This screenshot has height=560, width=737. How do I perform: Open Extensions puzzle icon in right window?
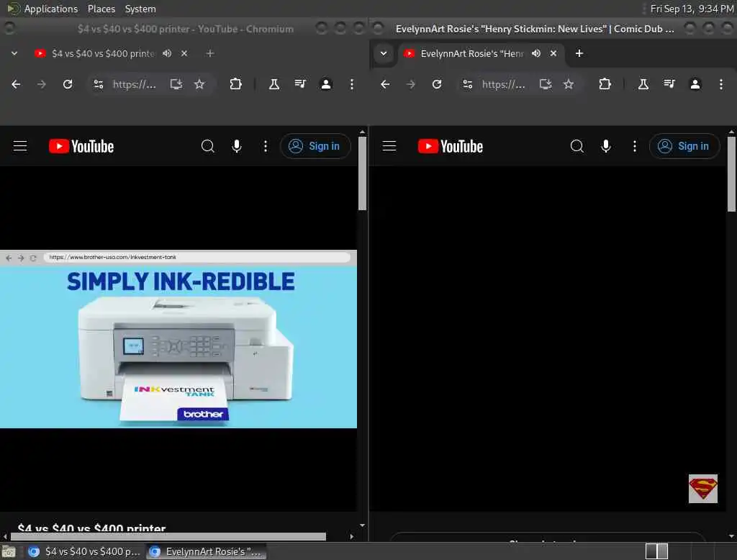pyautogui.click(x=605, y=84)
